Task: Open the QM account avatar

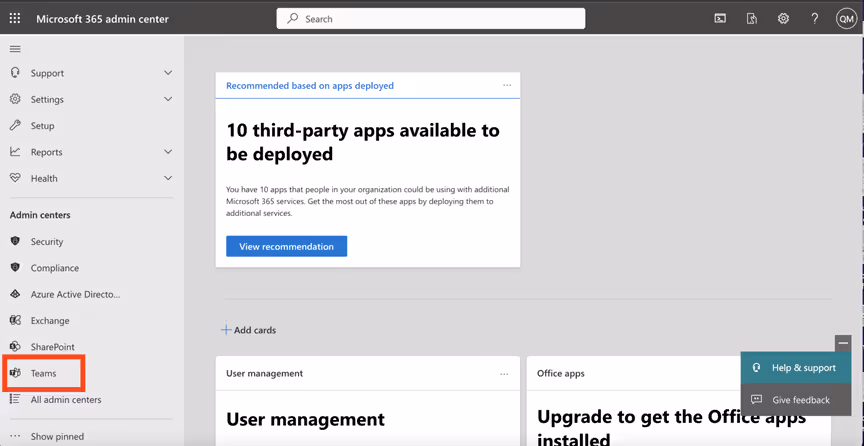Action: pyautogui.click(x=846, y=19)
